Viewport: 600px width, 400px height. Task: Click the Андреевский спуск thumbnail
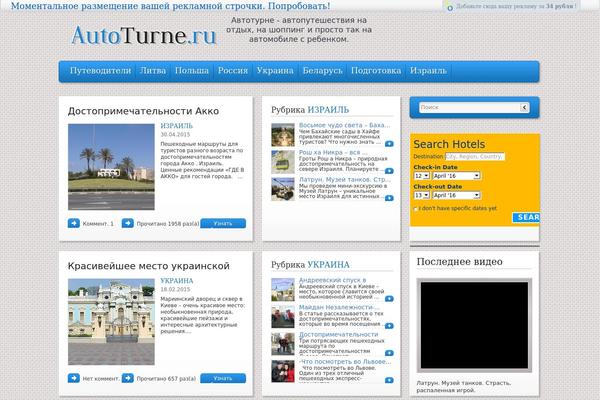[x=283, y=290]
